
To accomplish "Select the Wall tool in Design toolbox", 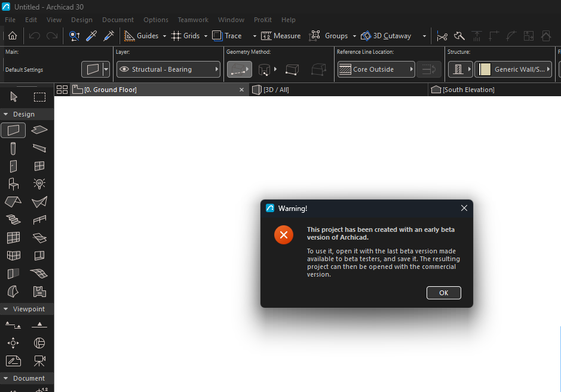I will click(x=13, y=130).
